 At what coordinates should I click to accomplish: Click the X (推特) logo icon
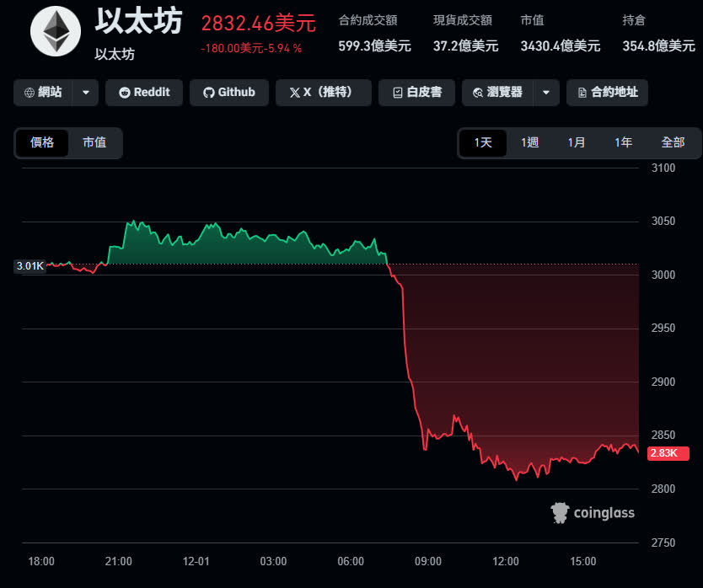point(294,93)
